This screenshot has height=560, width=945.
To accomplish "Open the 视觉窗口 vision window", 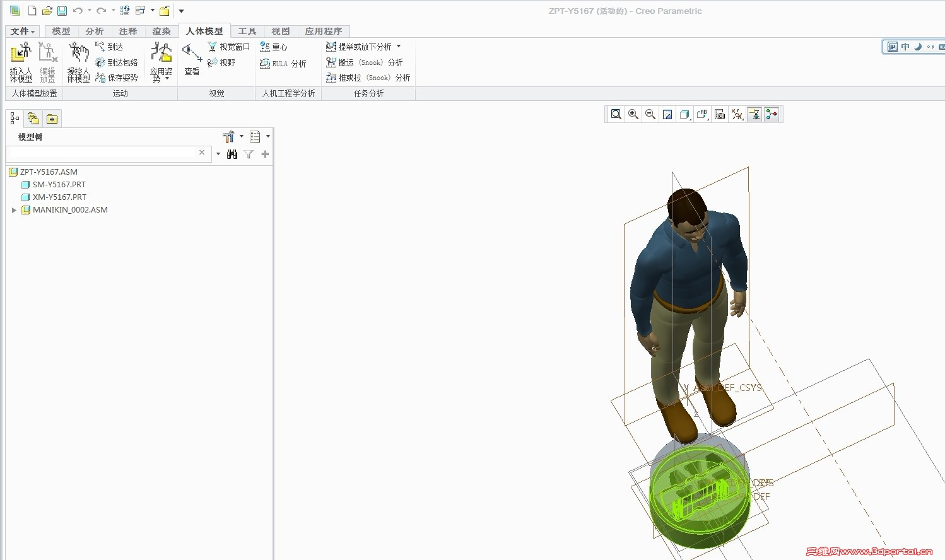I will [228, 47].
